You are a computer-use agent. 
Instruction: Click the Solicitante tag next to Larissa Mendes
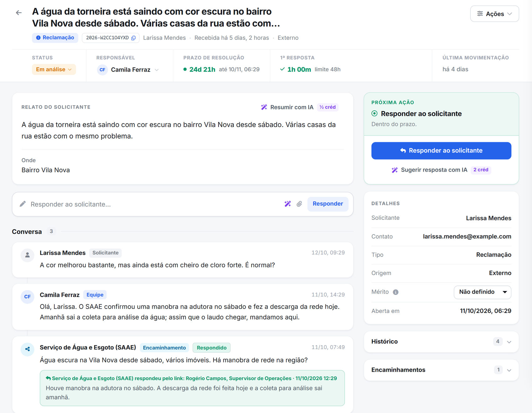[105, 253]
